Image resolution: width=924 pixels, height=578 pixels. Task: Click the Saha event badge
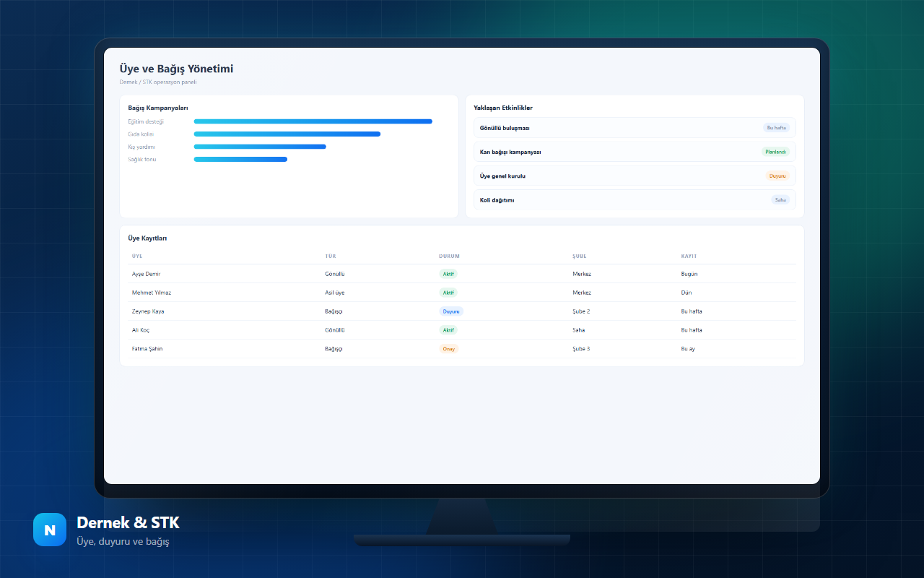(x=780, y=199)
